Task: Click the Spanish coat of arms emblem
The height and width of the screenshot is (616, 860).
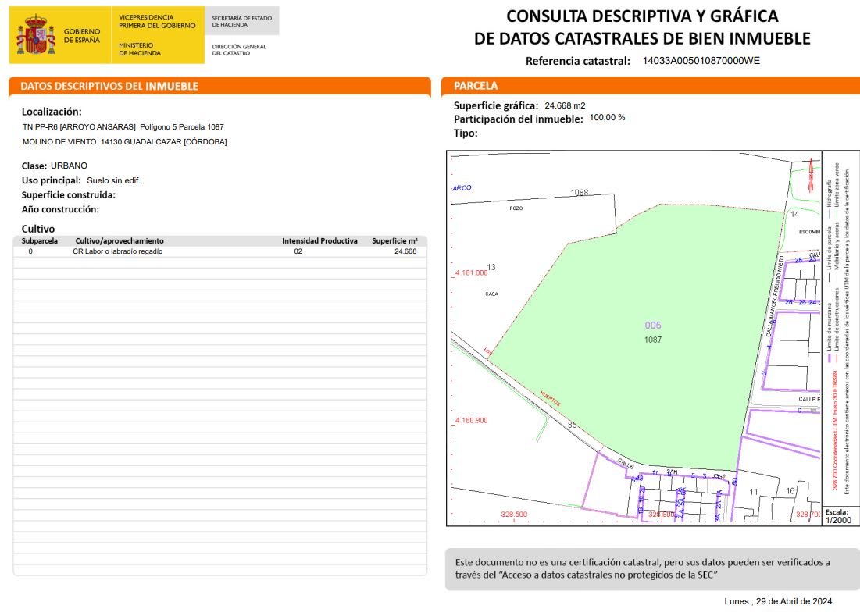Action: point(36,35)
